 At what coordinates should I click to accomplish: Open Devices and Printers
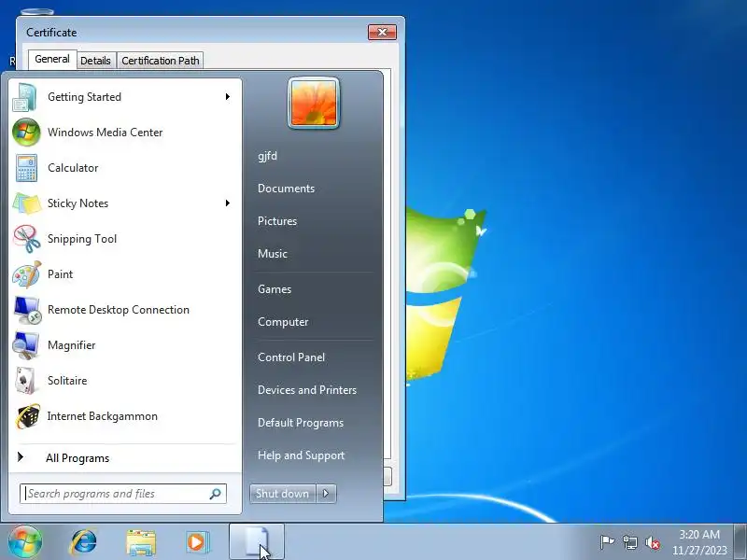307,390
